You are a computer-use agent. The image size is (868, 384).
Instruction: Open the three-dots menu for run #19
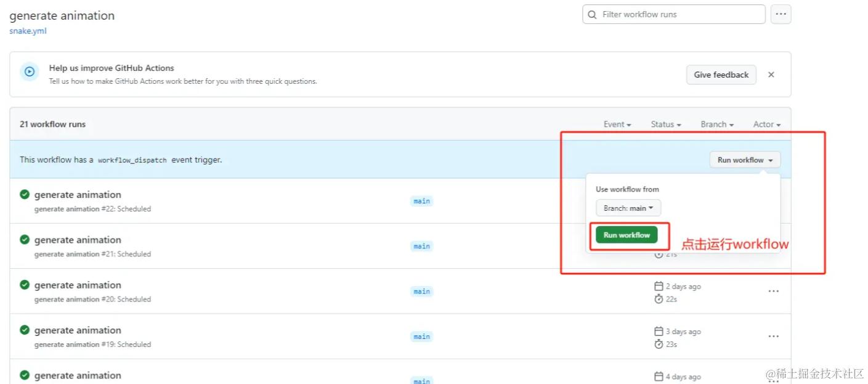(x=773, y=337)
